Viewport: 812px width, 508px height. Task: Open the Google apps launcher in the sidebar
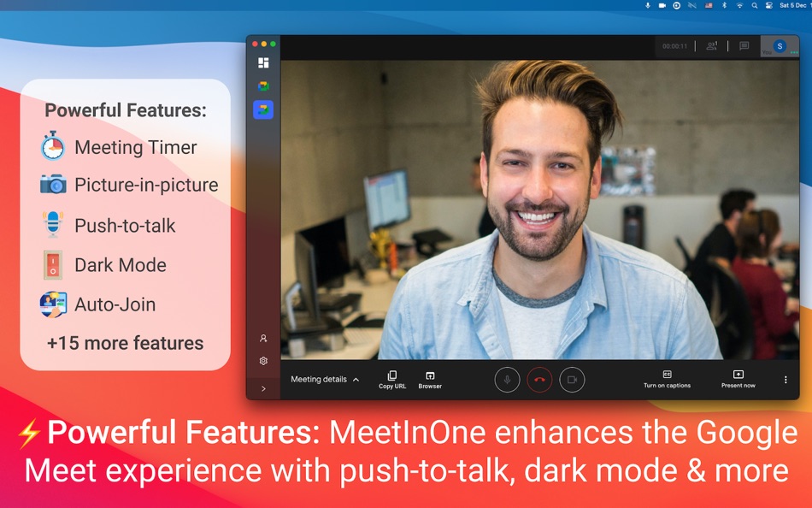263,86
